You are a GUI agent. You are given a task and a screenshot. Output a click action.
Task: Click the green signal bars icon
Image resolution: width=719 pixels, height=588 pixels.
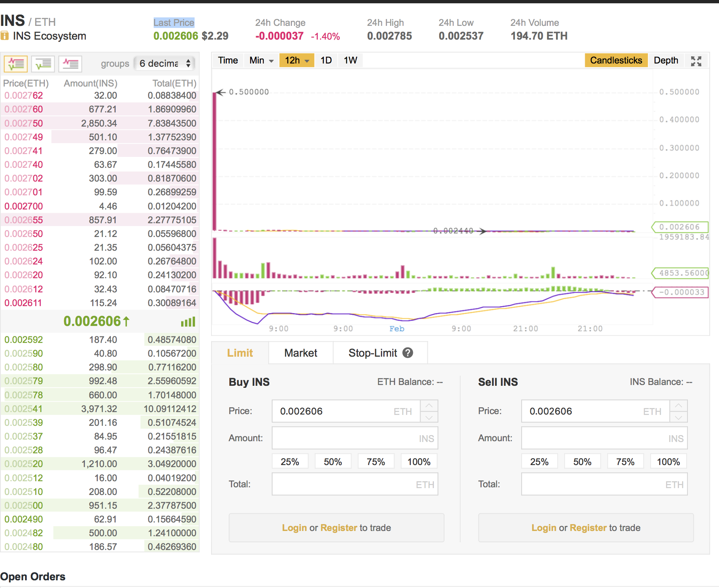pos(188,321)
